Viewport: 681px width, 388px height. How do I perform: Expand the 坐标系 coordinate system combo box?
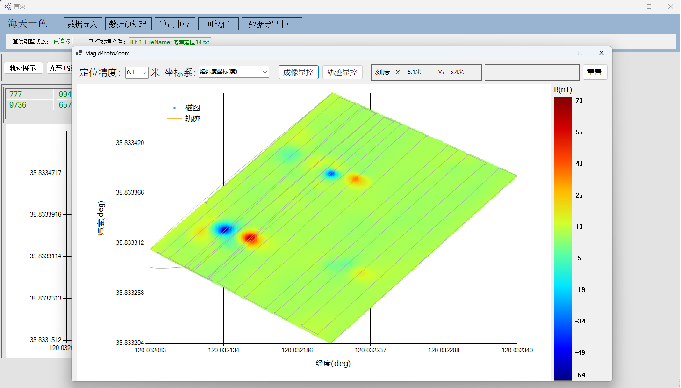tap(234, 72)
